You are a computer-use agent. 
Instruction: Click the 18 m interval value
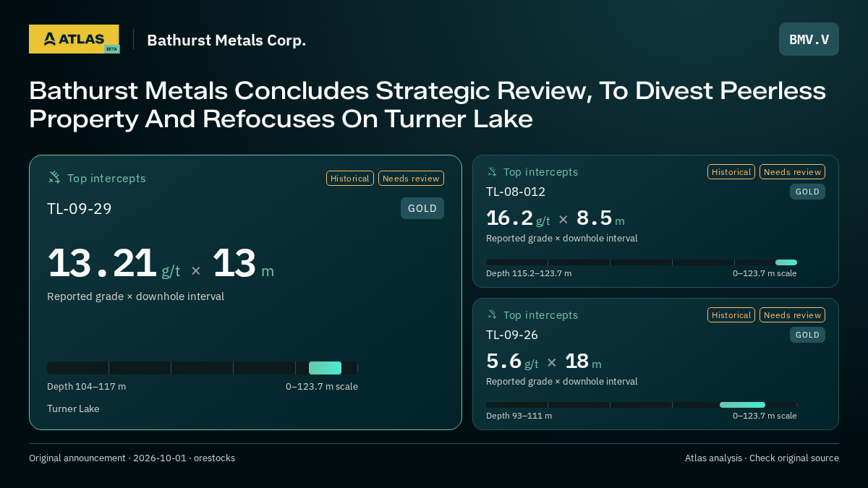pos(583,361)
